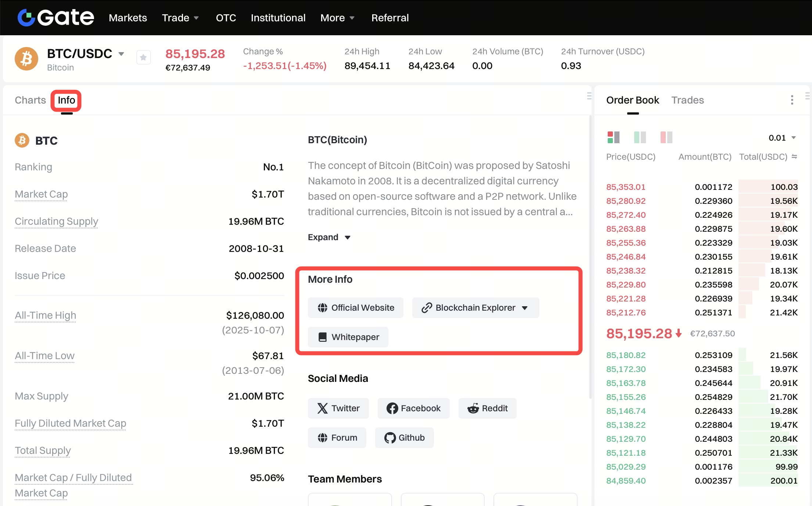Open the Twitter social link
Screen dimensions: 812x506
tap(338, 408)
